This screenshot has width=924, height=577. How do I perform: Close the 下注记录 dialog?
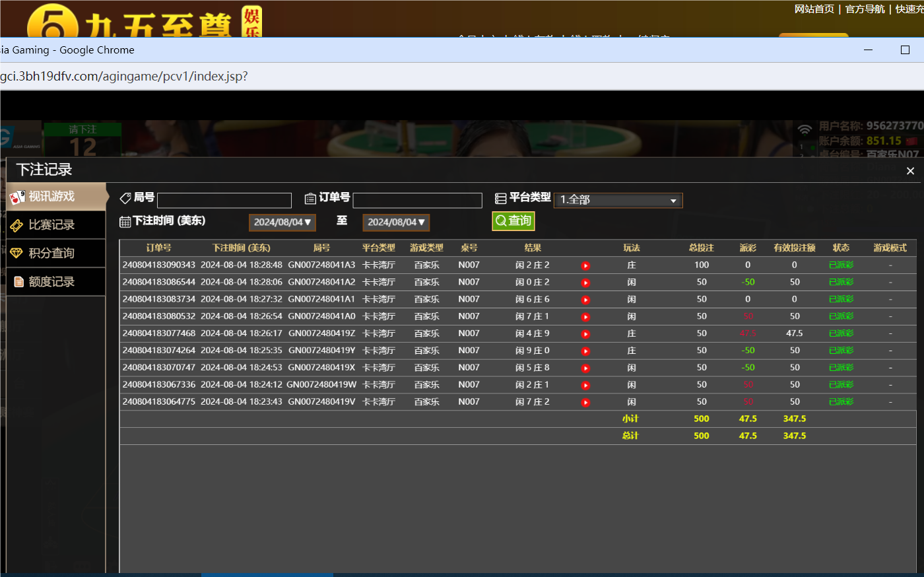pyautogui.click(x=910, y=171)
